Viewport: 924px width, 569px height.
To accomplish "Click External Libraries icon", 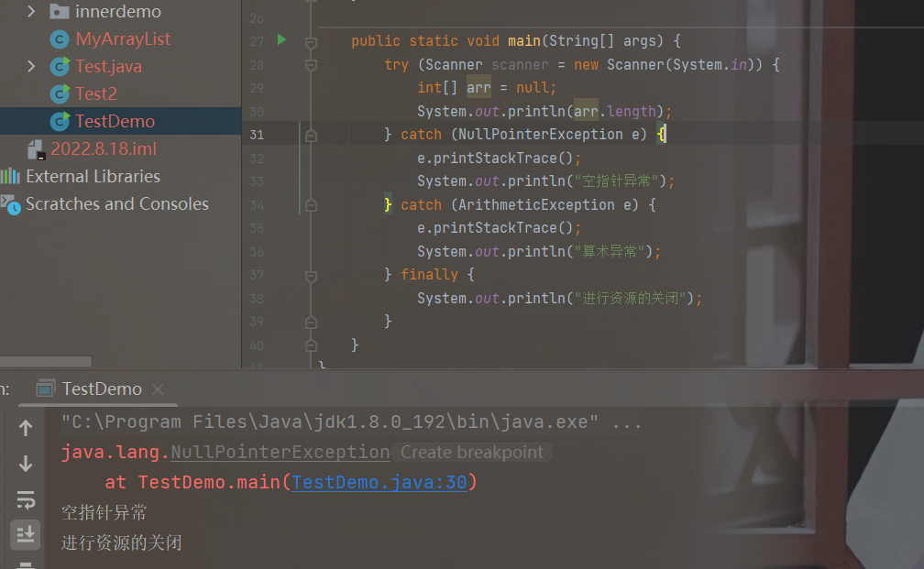I will click(x=10, y=176).
